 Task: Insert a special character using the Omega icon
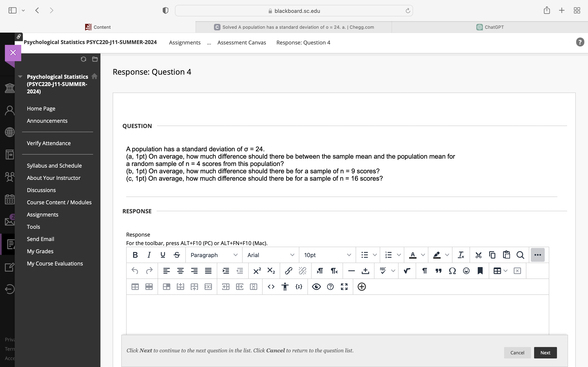452,271
